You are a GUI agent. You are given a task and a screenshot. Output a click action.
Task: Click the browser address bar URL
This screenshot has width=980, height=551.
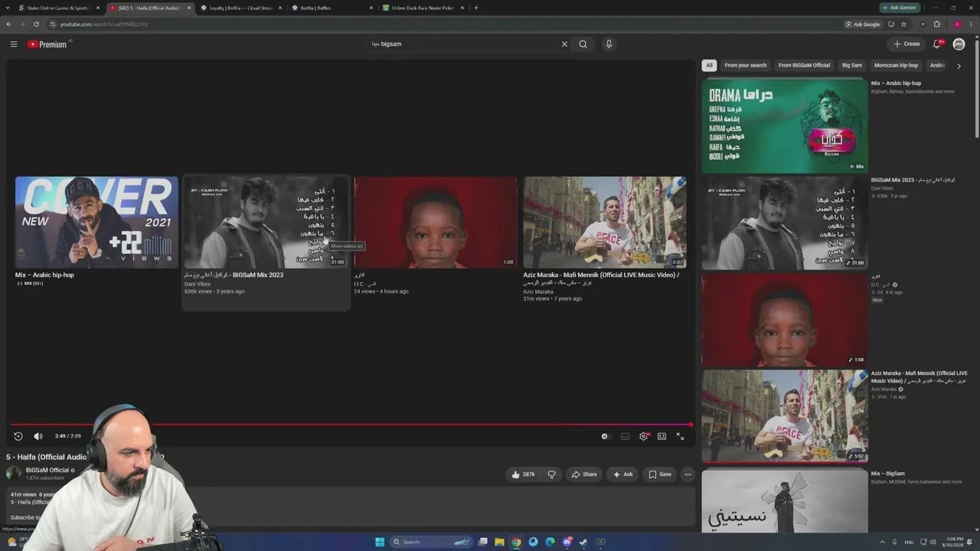104,24
